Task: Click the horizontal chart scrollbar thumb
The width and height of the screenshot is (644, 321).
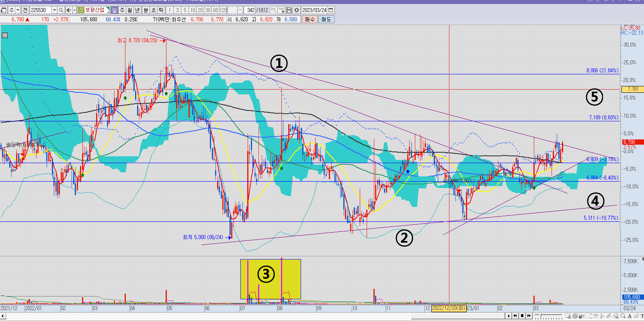Action: point(457,316)
